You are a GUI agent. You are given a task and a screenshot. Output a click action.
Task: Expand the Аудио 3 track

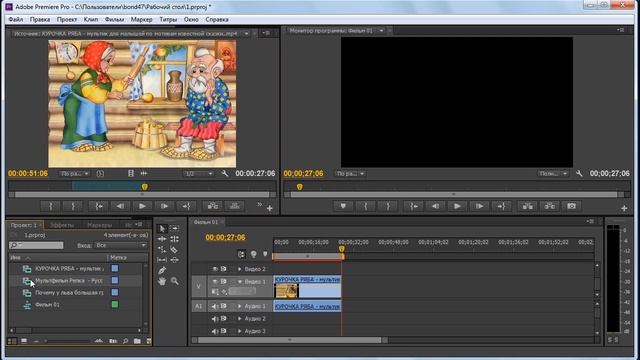pyautogui.click(x=240, y=331)
